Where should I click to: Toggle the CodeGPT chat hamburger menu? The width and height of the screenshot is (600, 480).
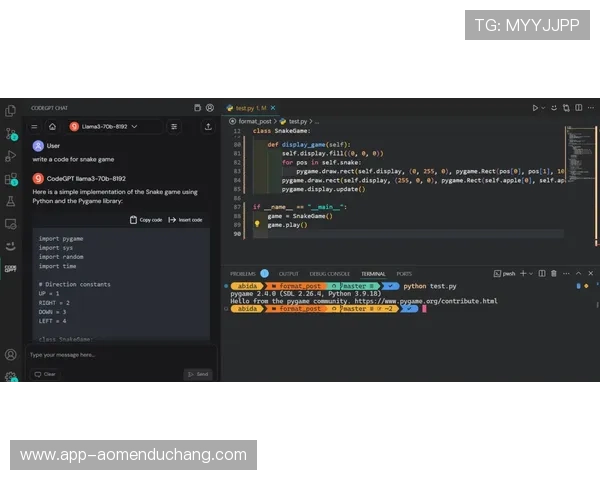click(x=35, y=127)
